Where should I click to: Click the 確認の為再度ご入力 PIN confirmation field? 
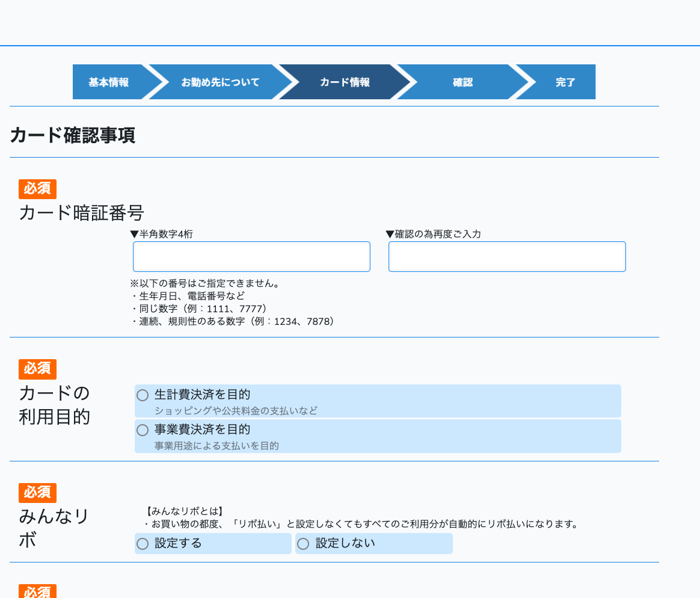click(x=507, y=257)
